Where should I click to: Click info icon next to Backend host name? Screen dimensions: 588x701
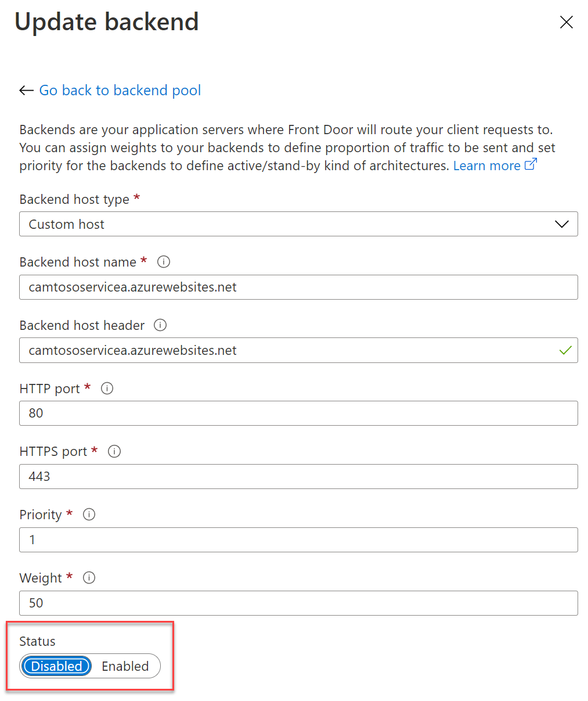point(164,262)
